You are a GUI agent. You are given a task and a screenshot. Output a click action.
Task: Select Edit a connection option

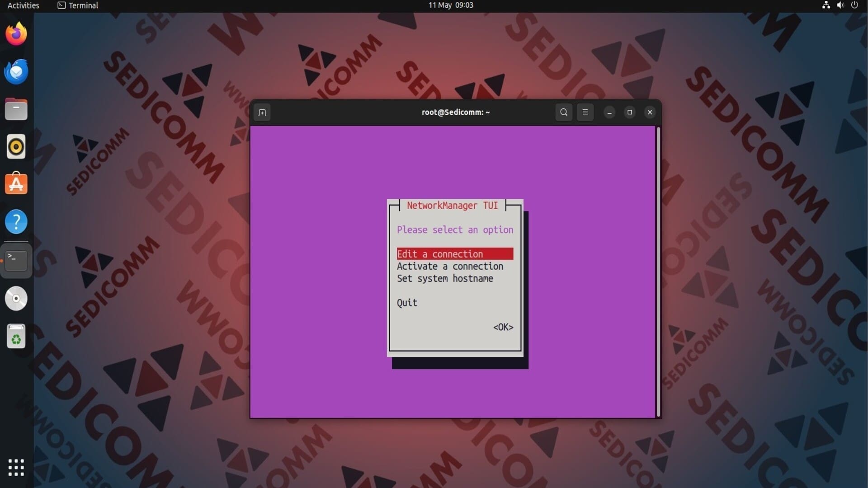point(455,254)
